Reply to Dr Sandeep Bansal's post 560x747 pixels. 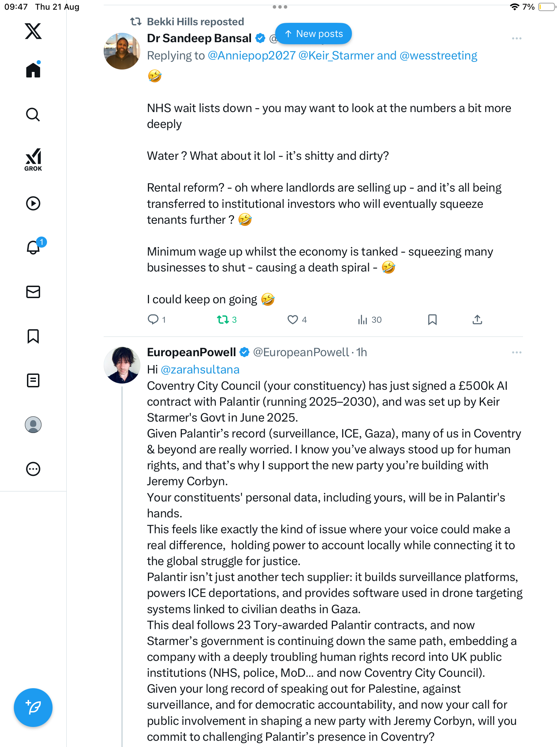point(153,320)
